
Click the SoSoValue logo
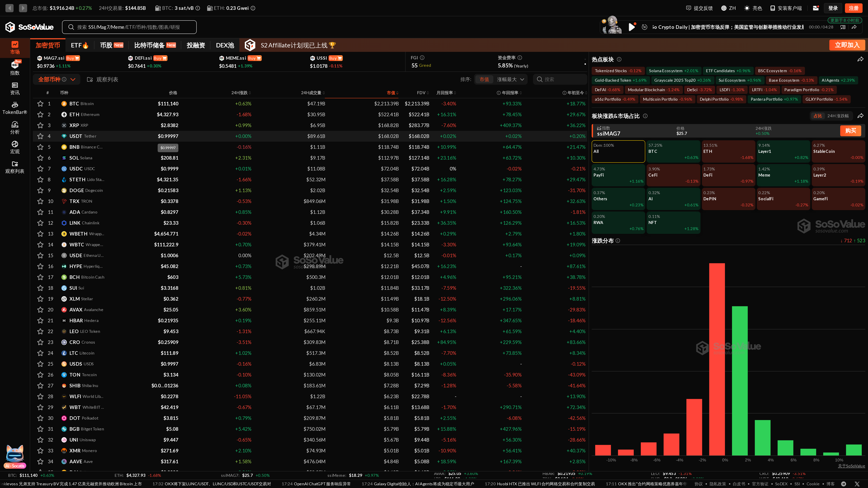(x=29, y=27)
